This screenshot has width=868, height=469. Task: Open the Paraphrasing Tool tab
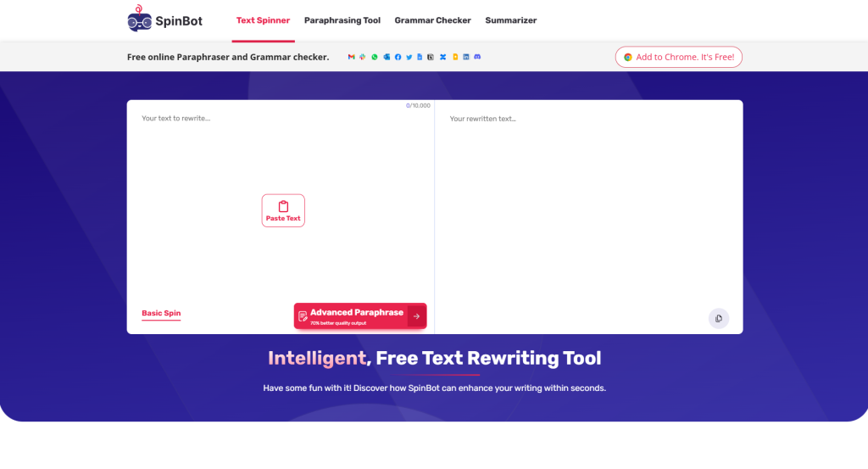(342, 20)
